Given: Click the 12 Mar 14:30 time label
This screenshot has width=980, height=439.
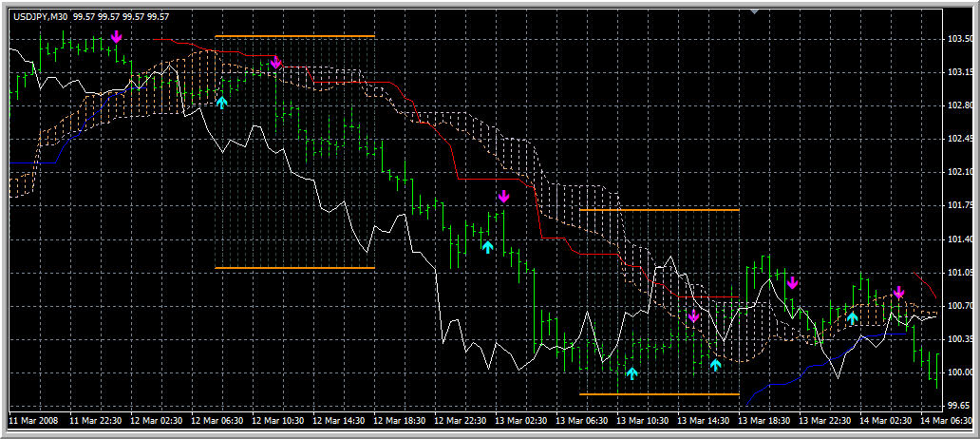Looking at the screenshot, I should (x=338, y=421).
